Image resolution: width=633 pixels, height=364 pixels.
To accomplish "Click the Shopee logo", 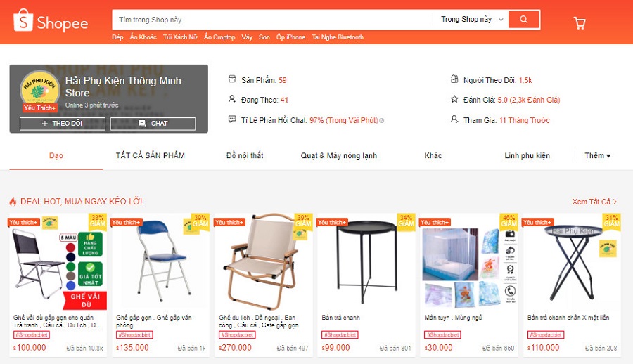I will pyautogui.click(x=51, y=21).
